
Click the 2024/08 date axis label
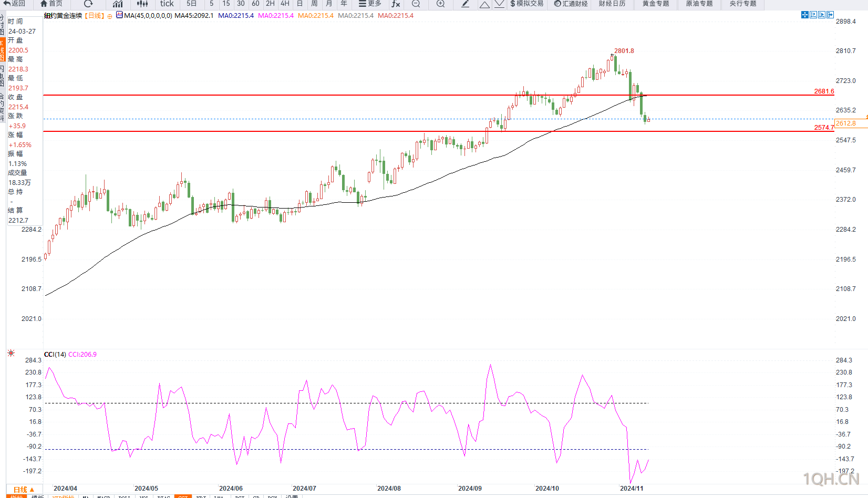tap(389, 489)
